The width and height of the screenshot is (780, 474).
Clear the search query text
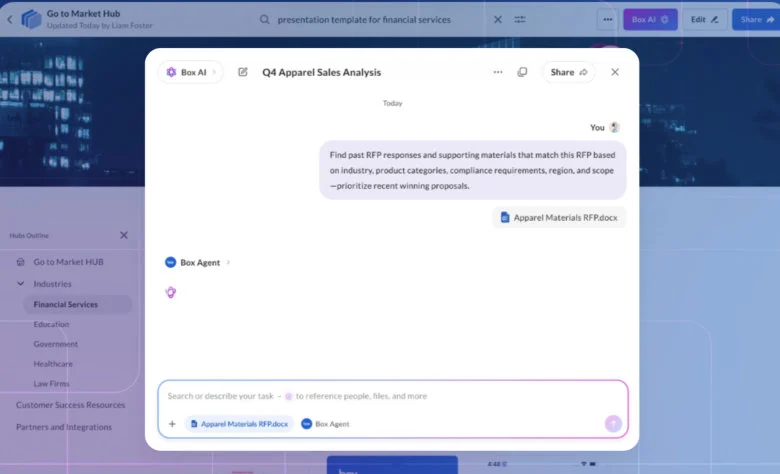(x=498, y=19)
